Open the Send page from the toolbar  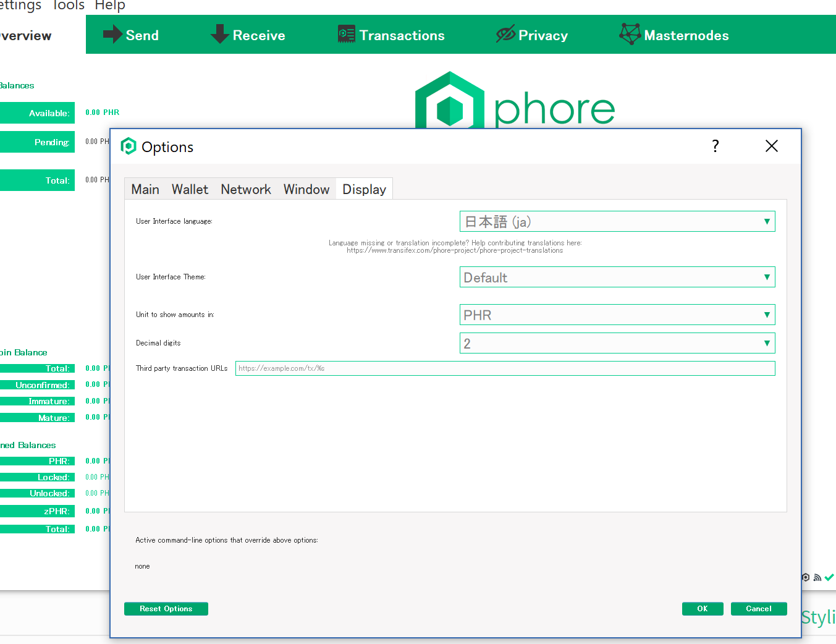(x=131, y=35)
